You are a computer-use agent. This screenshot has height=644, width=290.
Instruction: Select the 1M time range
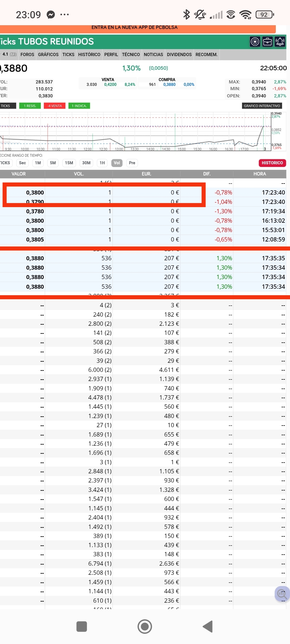[x=38, y=163]
